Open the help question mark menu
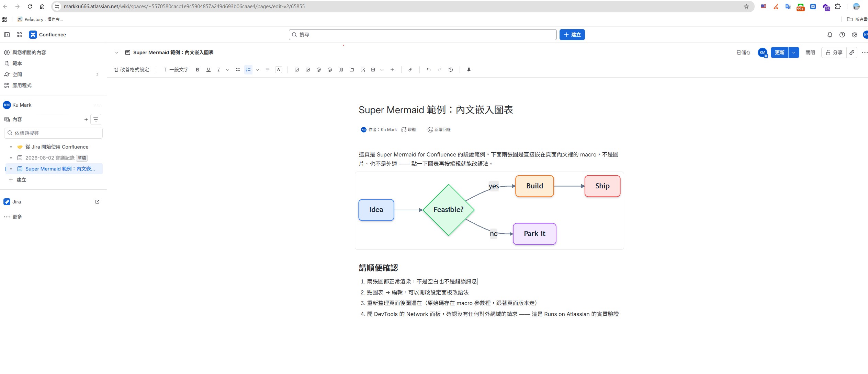The width and height of the screenshot is (868, 374). (x=842, y=35)
